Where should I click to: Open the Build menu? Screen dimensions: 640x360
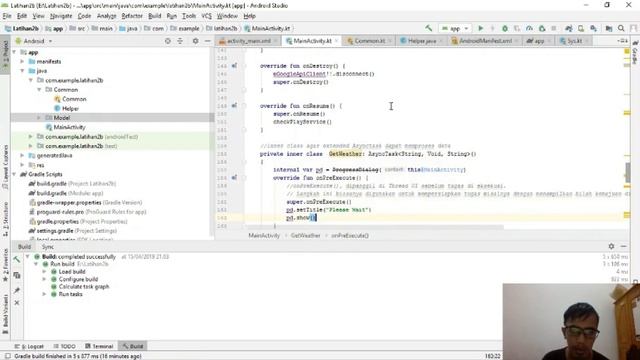154,16
